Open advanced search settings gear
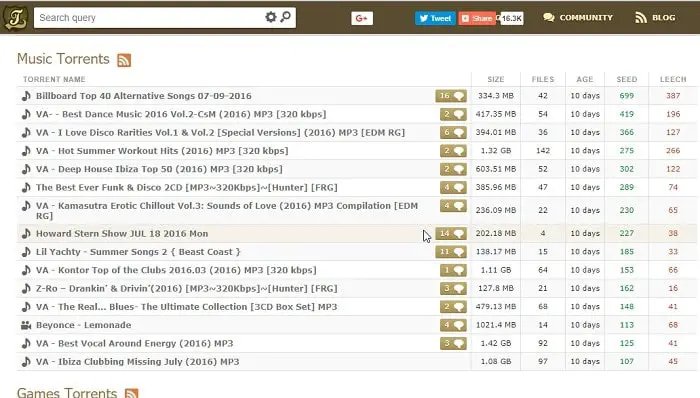 click(x=271, y=17)
